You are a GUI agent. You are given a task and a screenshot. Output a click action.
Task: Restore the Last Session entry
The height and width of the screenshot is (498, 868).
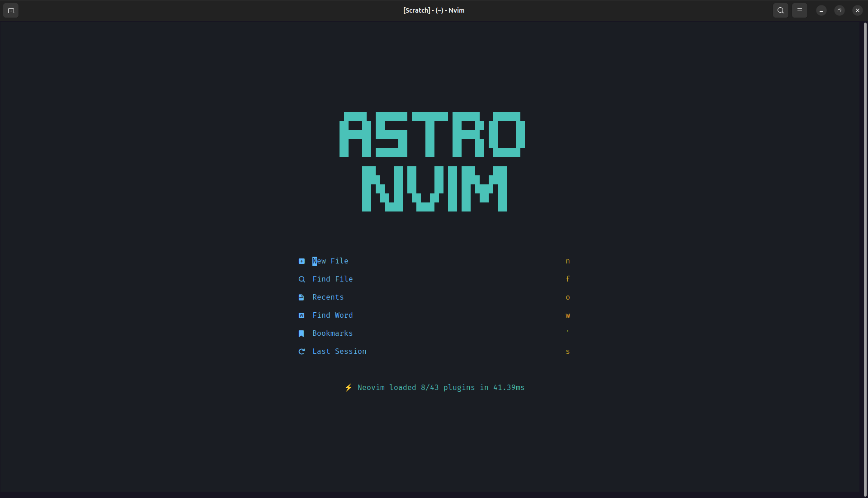[x=340, y=352]
